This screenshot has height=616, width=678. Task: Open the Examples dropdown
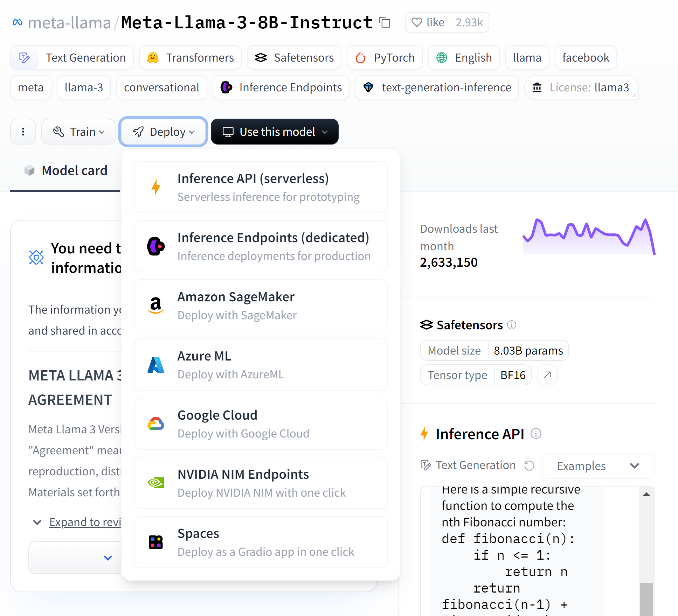tap(598, 466)
